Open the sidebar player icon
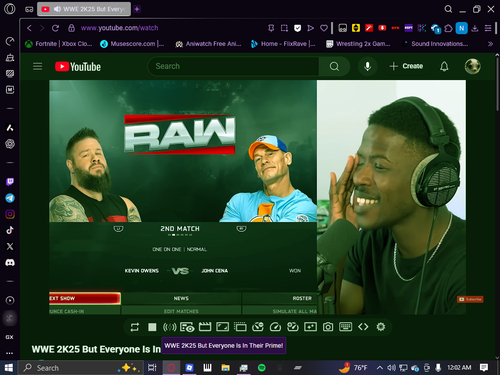500x375 pixels. coord(10,300)
